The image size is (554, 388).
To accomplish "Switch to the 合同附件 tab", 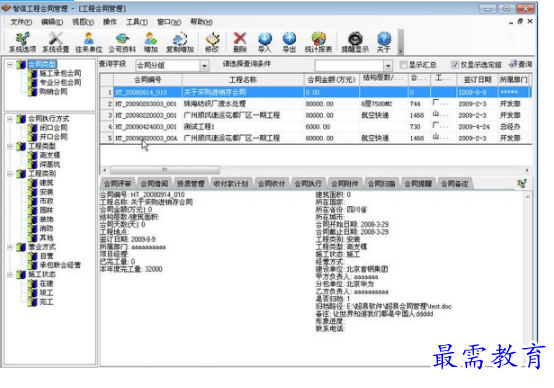I will pos(345,184).
